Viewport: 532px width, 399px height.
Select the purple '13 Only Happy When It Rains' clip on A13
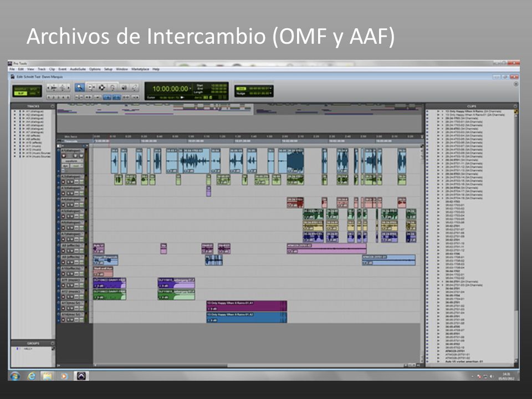tap(247, 306)
